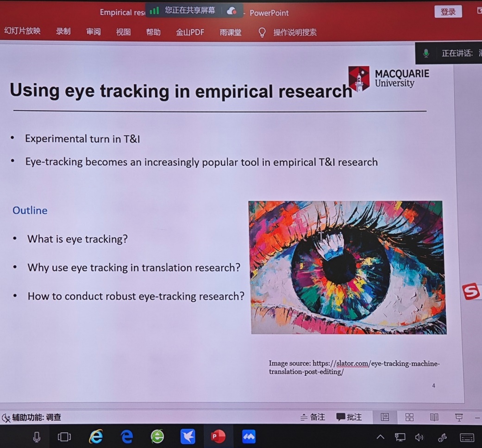Start slideshow from status bar icon

click(x=459, y=417)
